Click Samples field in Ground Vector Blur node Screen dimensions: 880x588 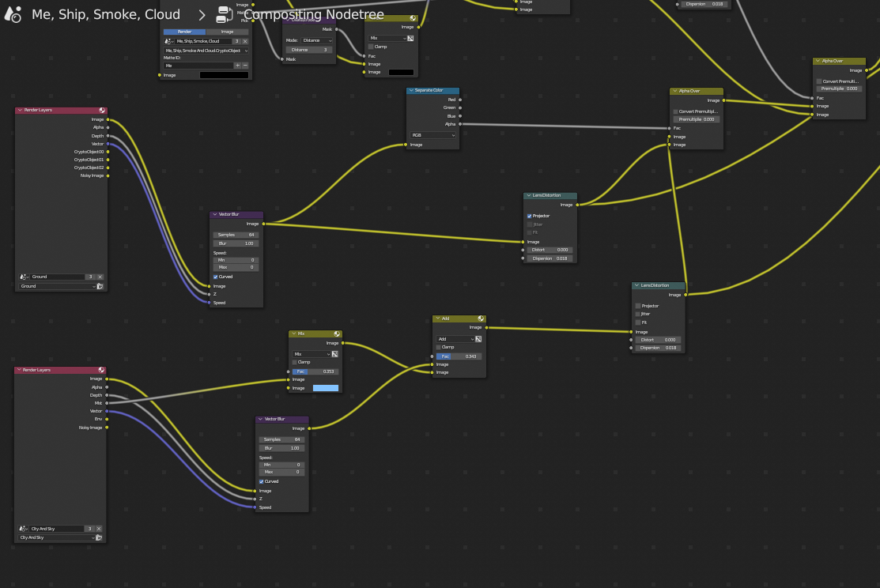(x=236, y=235)
